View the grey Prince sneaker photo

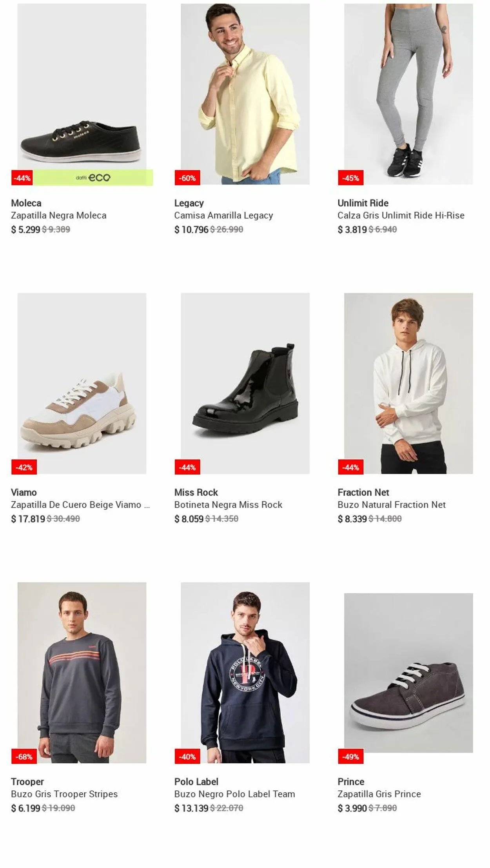pos(408,673)
